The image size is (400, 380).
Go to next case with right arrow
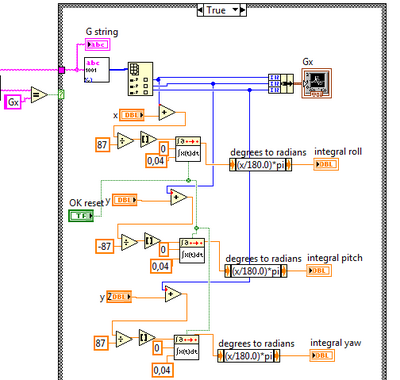point(243,10)
